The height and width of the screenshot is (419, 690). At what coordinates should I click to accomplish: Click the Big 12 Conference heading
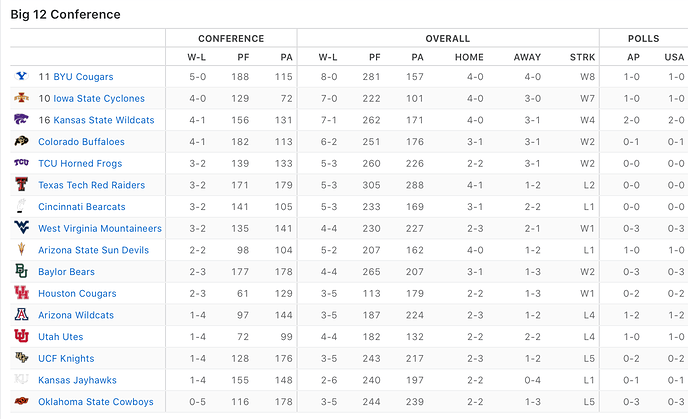(x=65, y=14)
